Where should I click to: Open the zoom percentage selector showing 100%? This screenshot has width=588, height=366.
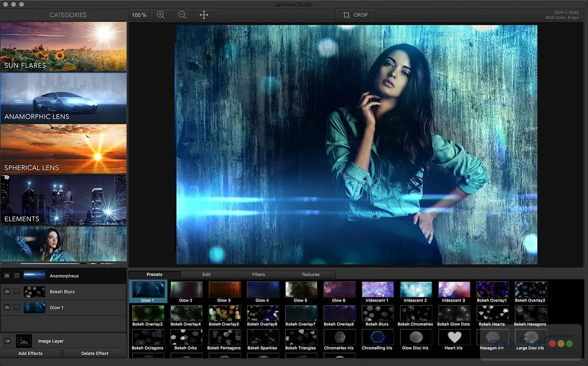tap(139, 15)
